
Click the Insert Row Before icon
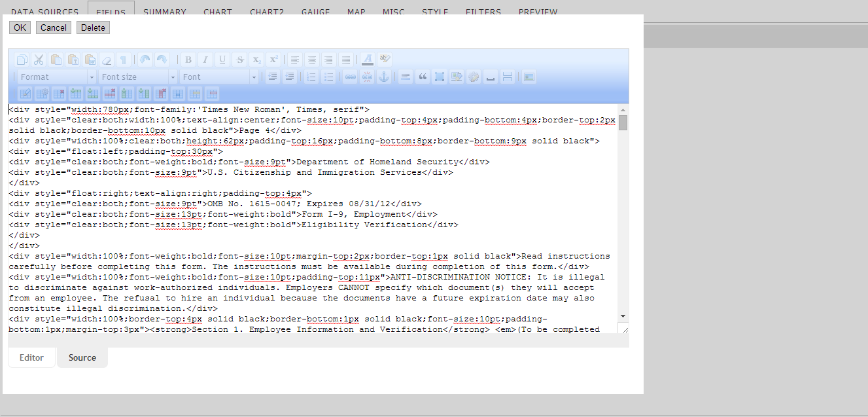coord(77,94)
